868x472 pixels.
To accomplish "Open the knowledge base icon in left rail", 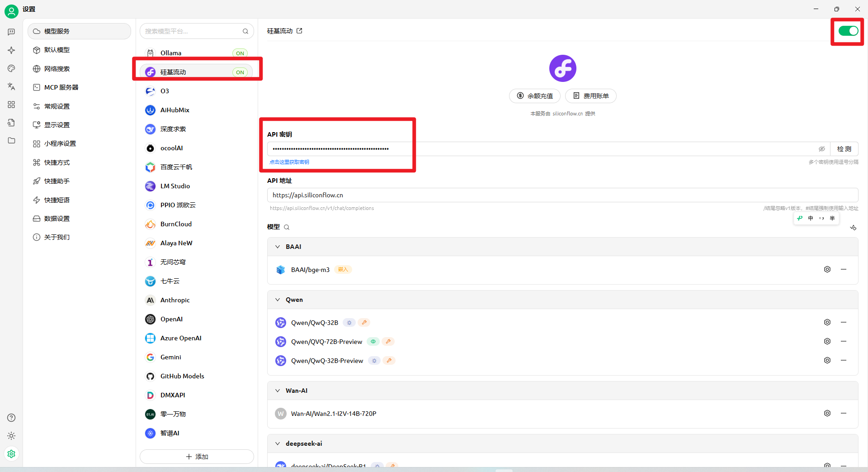I will pyautogui.click(x=11, y=123).
